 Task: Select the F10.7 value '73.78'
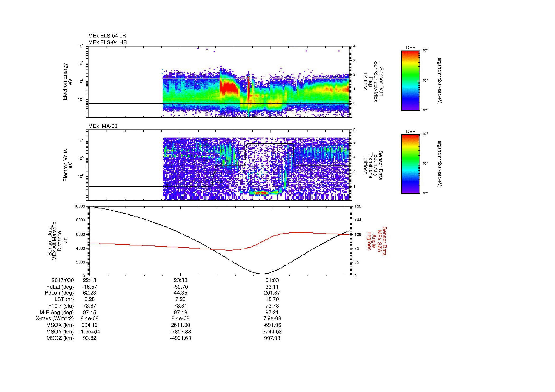[x=272, y=306]
